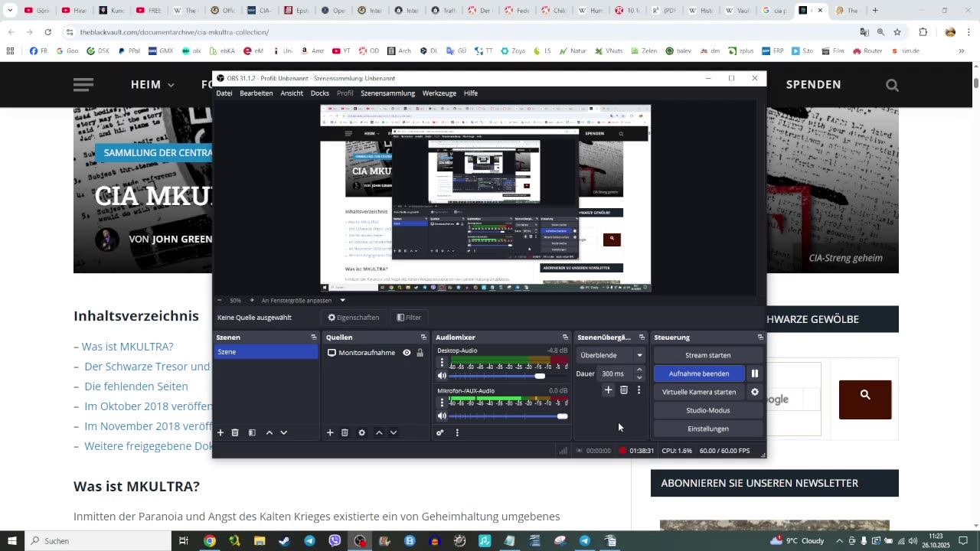The image size is (980, 551).
Task: Open OBS Einstellungen
Action: [x=708, y=429]
